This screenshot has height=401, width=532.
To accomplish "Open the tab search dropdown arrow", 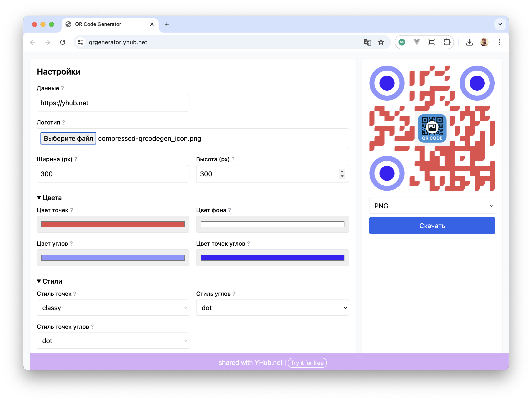I will (x=500, y=24).
